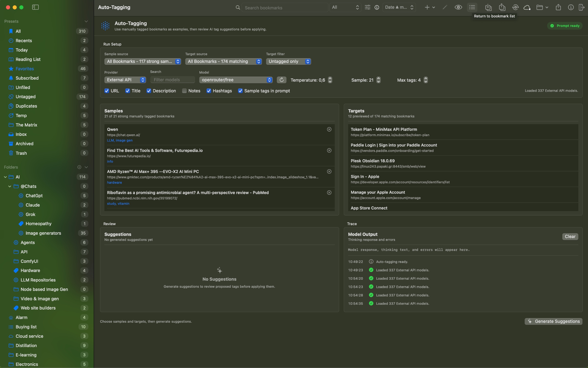Image resolution: width=588 pixels, height=368 pixels.
Task: Adjust the Sample count stepper
Action: (378, 80)
